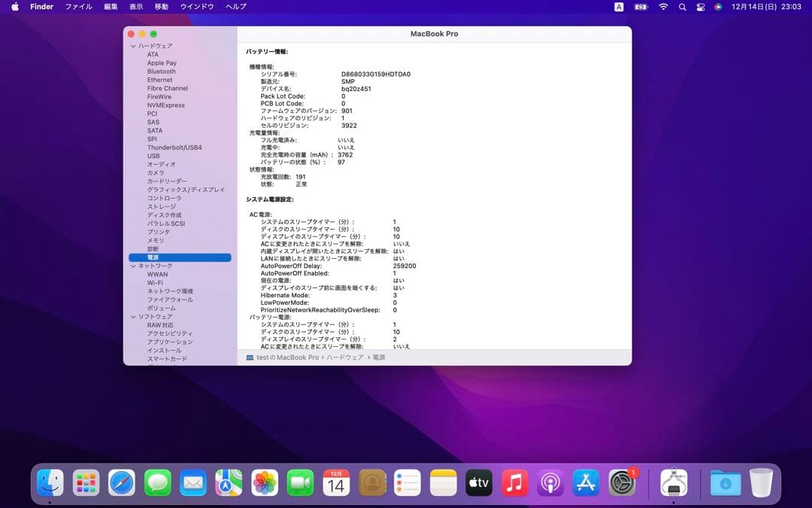Image resolution: width=812 pixels, height=508 pixels.
Task: Select Bluetooth in the hardware list
Action: (162, 71)
